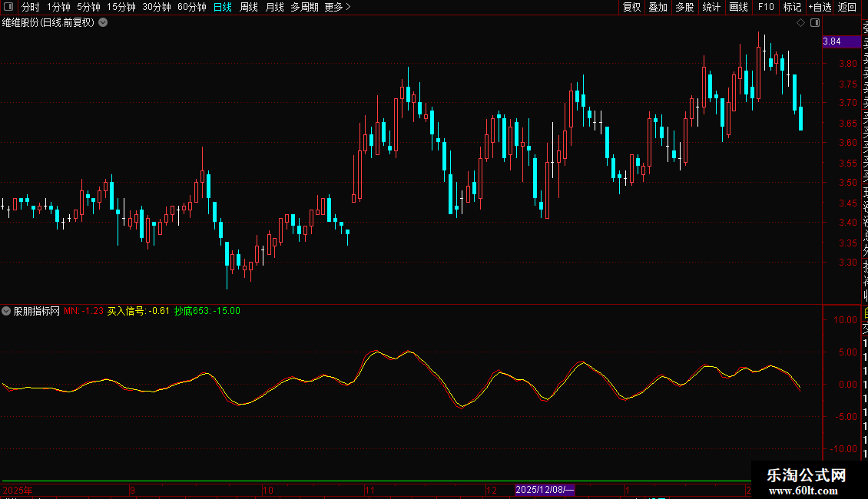
Task: Click the 买入信号: -0.61 readout
Action: point(138,311)
